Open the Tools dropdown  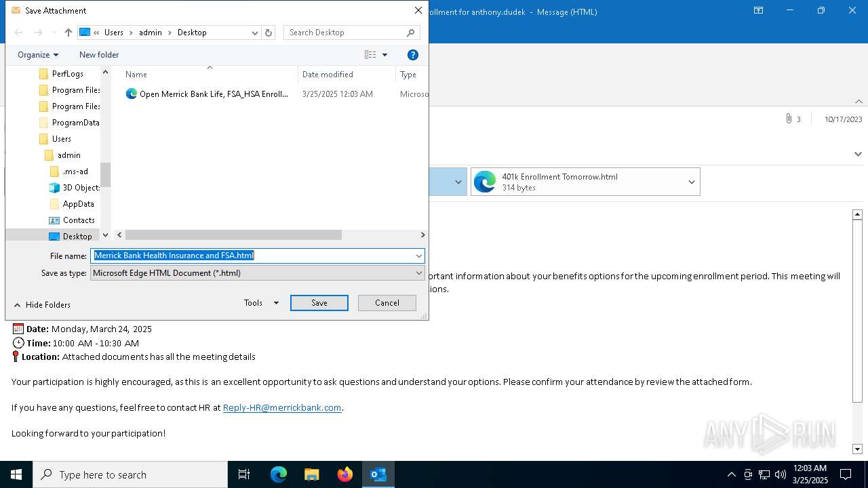[x=261, y=303]
